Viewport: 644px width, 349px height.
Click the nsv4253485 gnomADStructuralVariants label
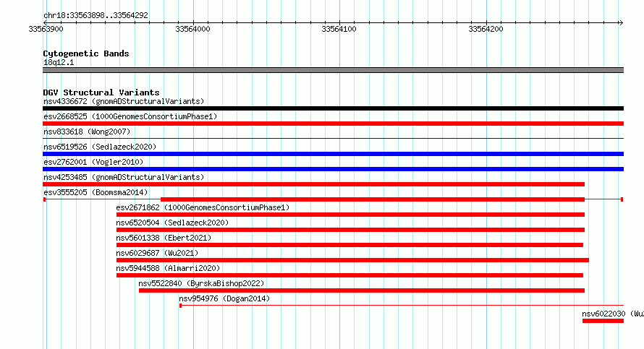[x=124, y=177]
